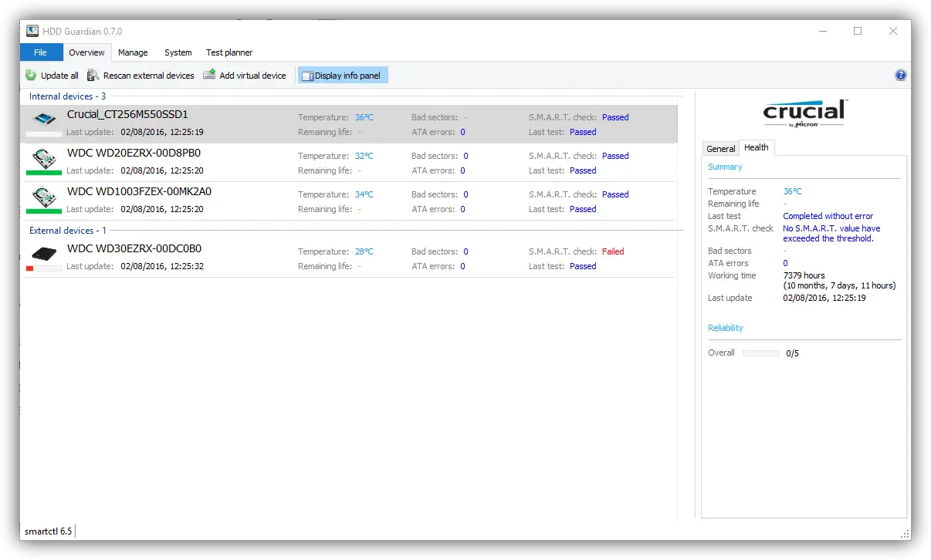The height and width of the screenshot is (560, 931).
Task: Select the WDC WD30EZRX-00DC0B0 external device
Action: click(350, 258)
